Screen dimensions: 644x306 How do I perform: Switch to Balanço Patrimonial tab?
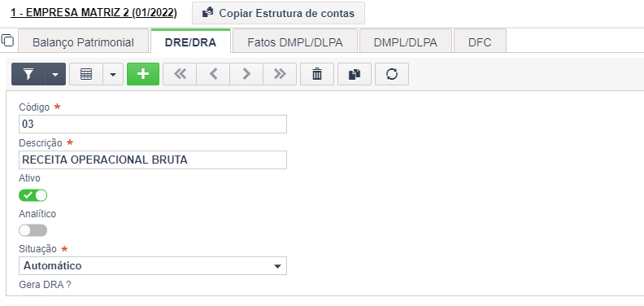(x=83, y=42)
